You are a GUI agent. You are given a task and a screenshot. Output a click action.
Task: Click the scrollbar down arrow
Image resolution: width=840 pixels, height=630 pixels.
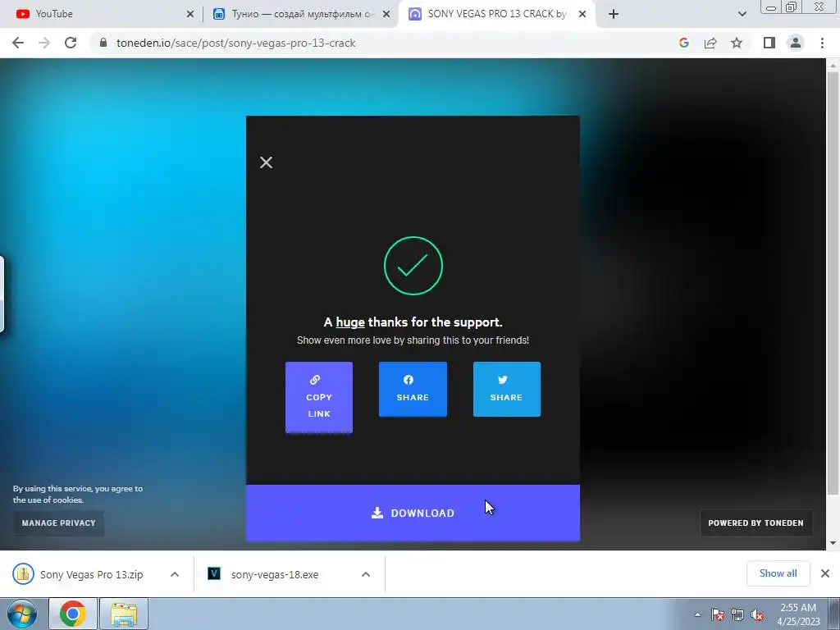click(x=833, y=543)
